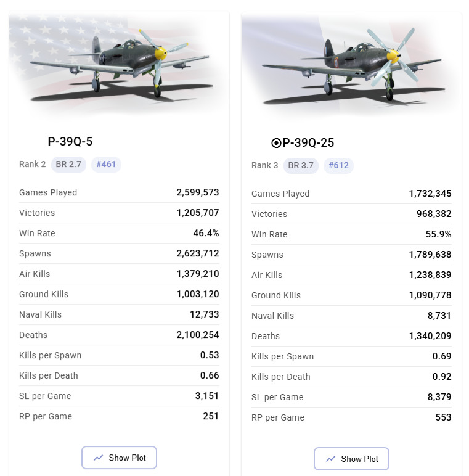The image size is (469, 476).
Task: Click Air Kills value 1,238,839
Action: pos(430,275)
